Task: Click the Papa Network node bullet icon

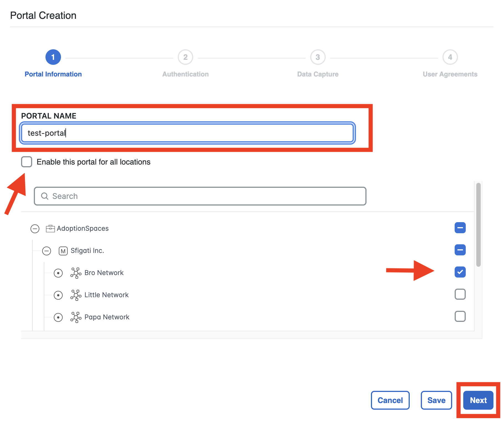Action: [x=58, y=317]
